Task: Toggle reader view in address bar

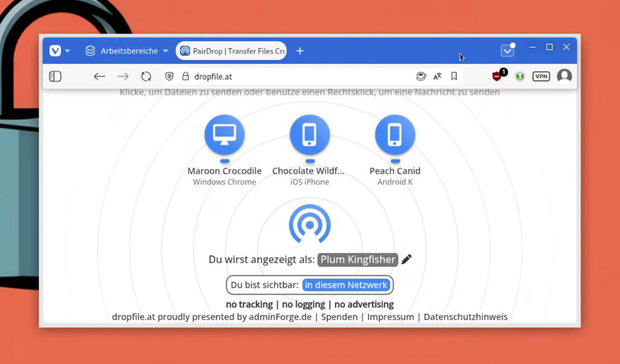Action: pos(421,77)
